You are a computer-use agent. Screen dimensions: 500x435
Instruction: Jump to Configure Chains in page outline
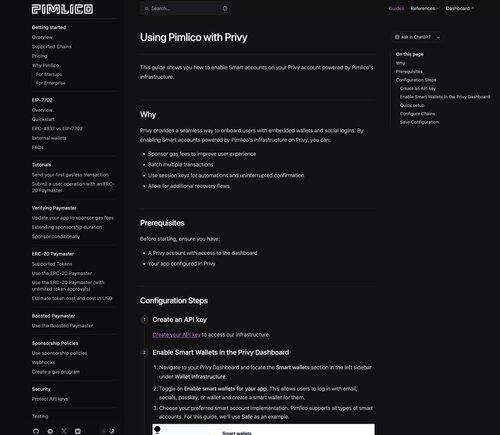click(417, 114)
